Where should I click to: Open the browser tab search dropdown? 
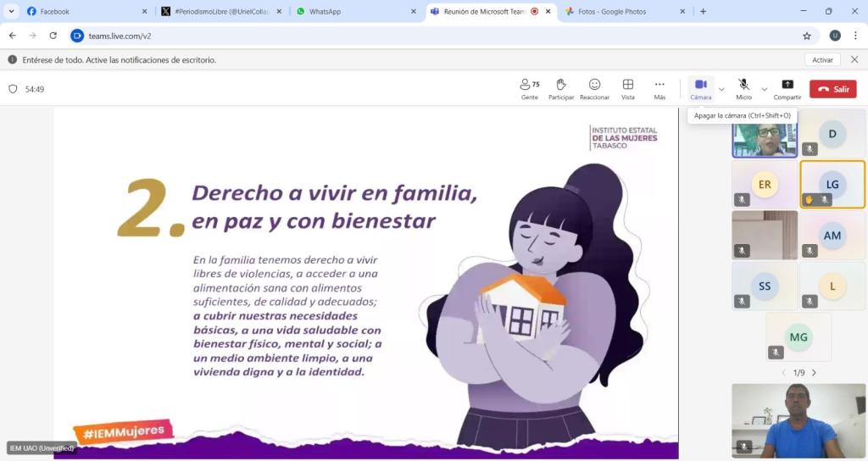[x=12, y=11]
